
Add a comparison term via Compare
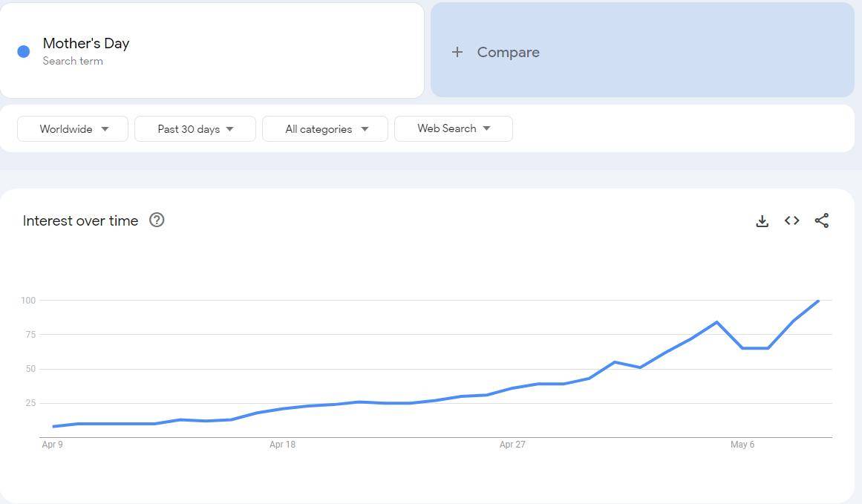click(x=642, y=50)
